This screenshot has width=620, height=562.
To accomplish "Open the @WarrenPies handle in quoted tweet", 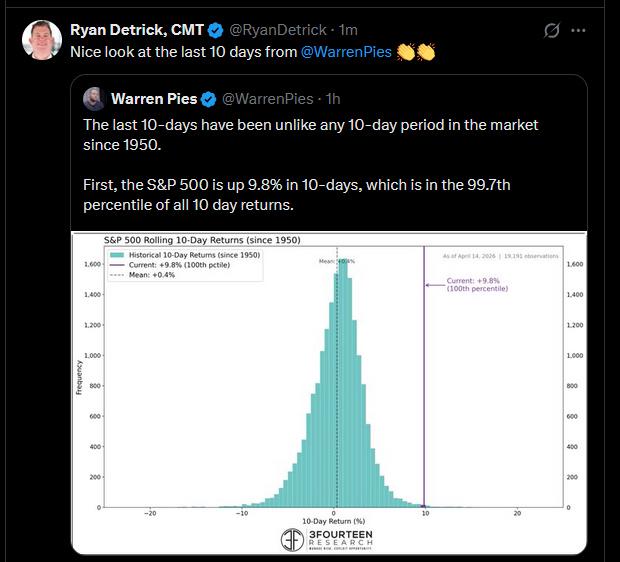I will (268, 99).
